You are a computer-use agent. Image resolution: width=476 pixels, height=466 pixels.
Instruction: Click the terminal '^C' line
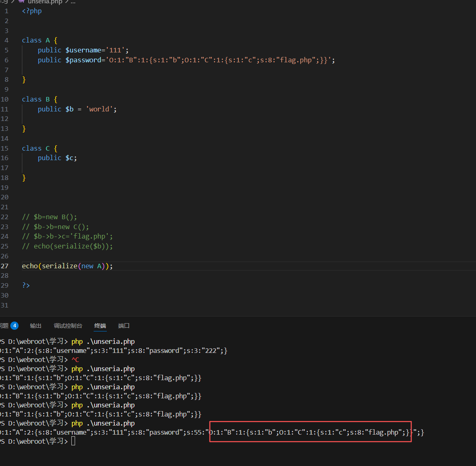coord(75,360)
